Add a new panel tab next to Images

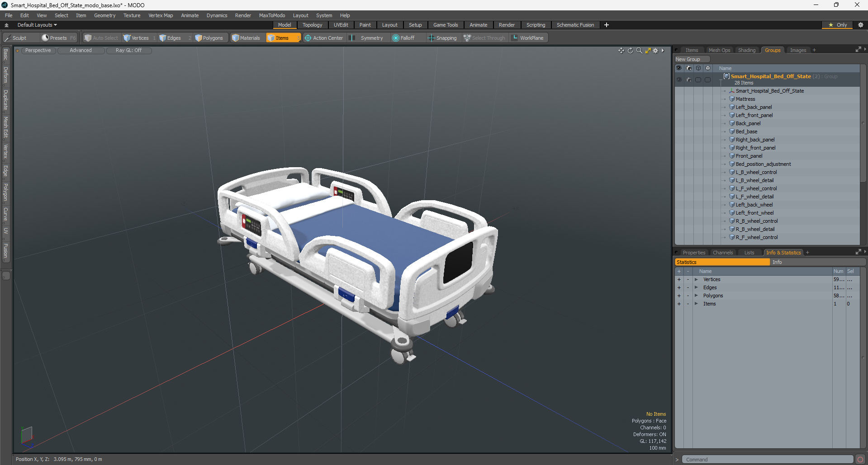tap(814, 50)
